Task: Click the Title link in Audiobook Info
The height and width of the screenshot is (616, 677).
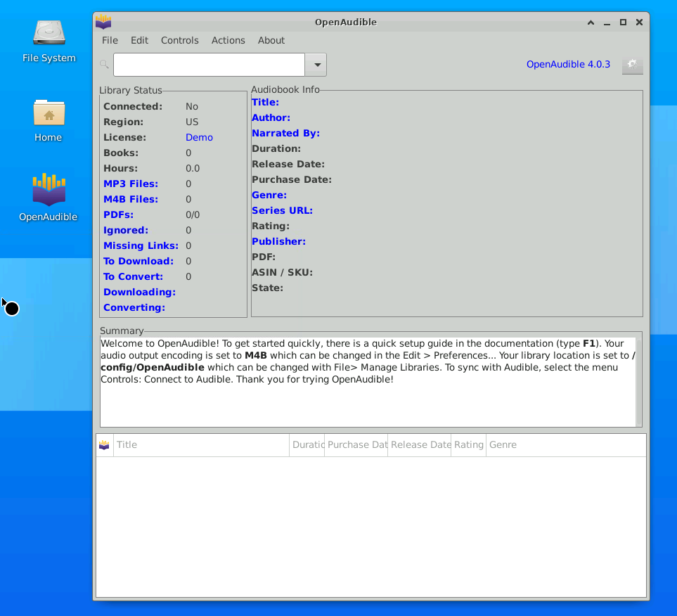Action: (265, 103)
